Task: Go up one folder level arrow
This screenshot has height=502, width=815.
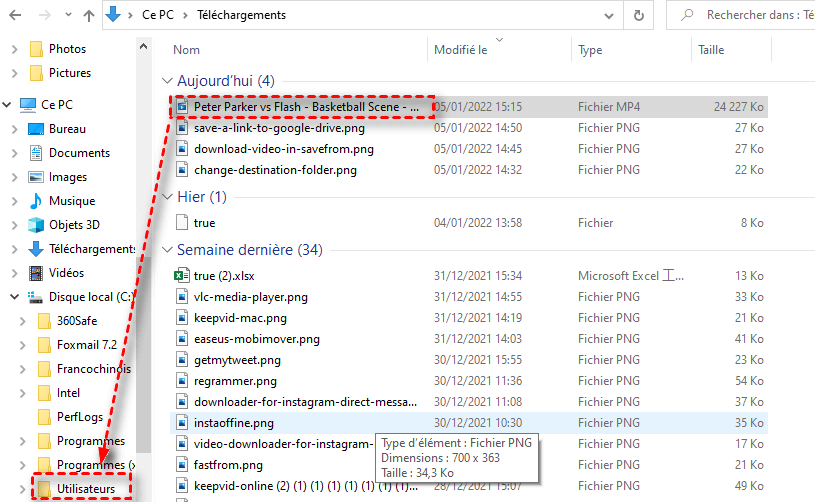Action: pyautogui.click(x=89, y=16)
